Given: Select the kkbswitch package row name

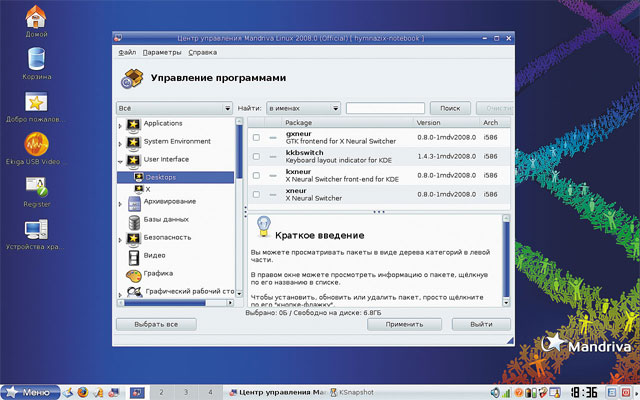Looking at the screenshot, I should (x=304, y=153).
